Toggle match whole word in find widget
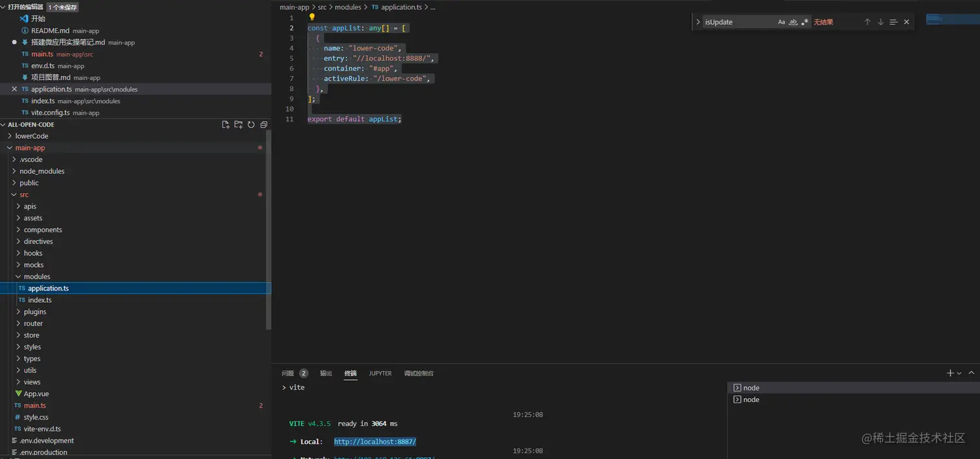 click(x=793, y=22)
